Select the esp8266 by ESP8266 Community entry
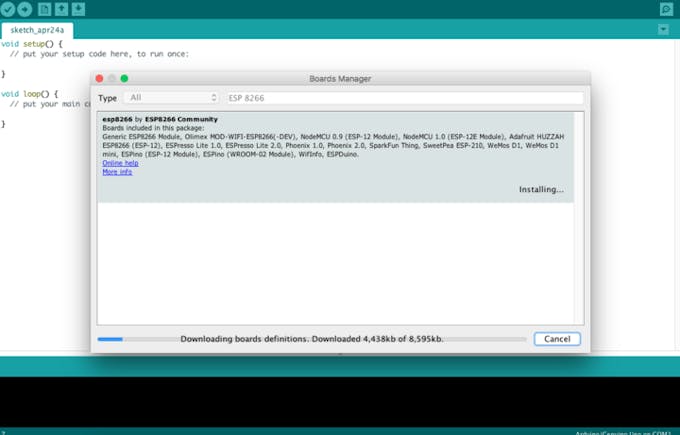The width and height of the screenshot is (680, 435). click(336, 157)
